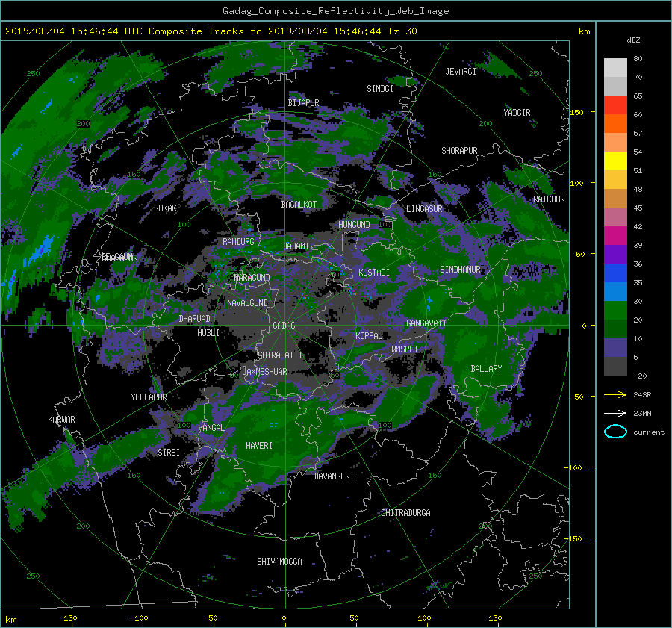The image size is (672, 628).
Task: Click the KARWAR label
Action: tap(61, 420)
